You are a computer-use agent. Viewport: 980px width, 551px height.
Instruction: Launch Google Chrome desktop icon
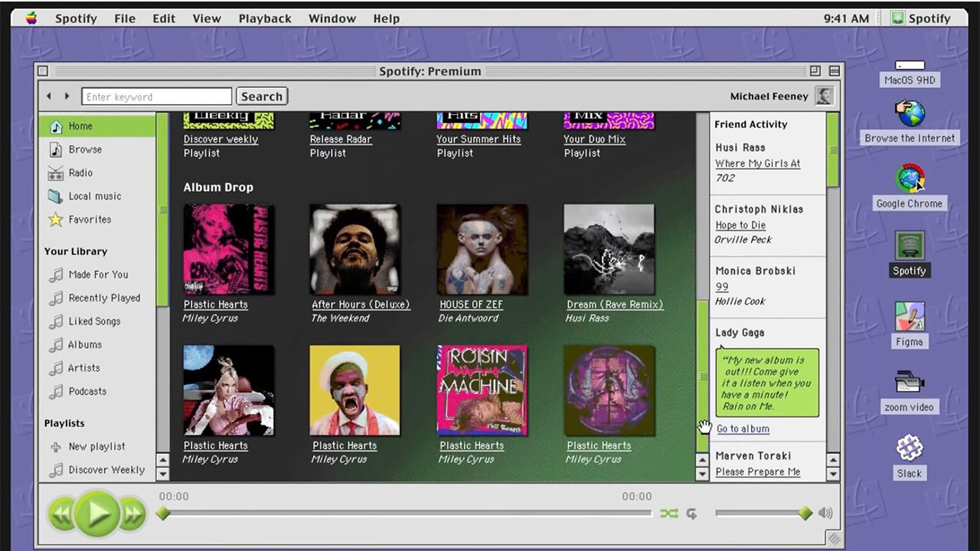pos(910,187)
